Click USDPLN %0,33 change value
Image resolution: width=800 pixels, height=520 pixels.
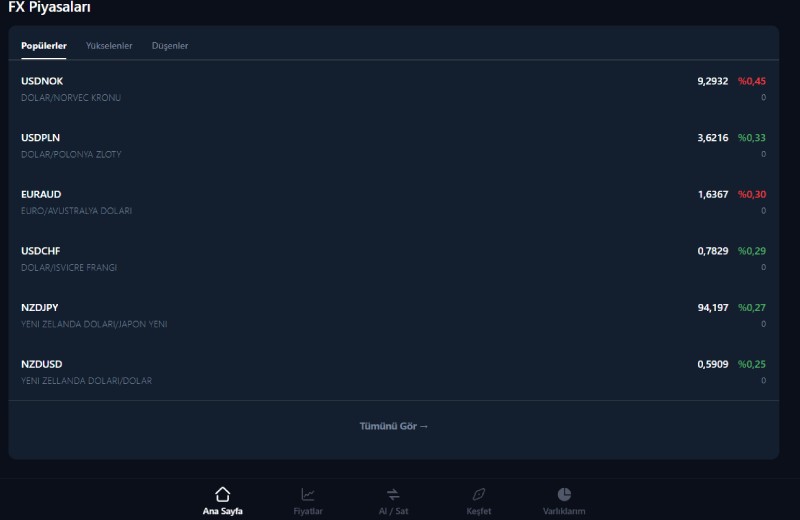coord(751,138)
